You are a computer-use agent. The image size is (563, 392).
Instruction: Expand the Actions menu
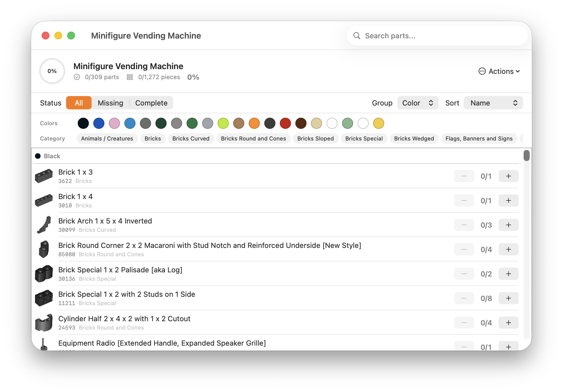coord(499,71)
